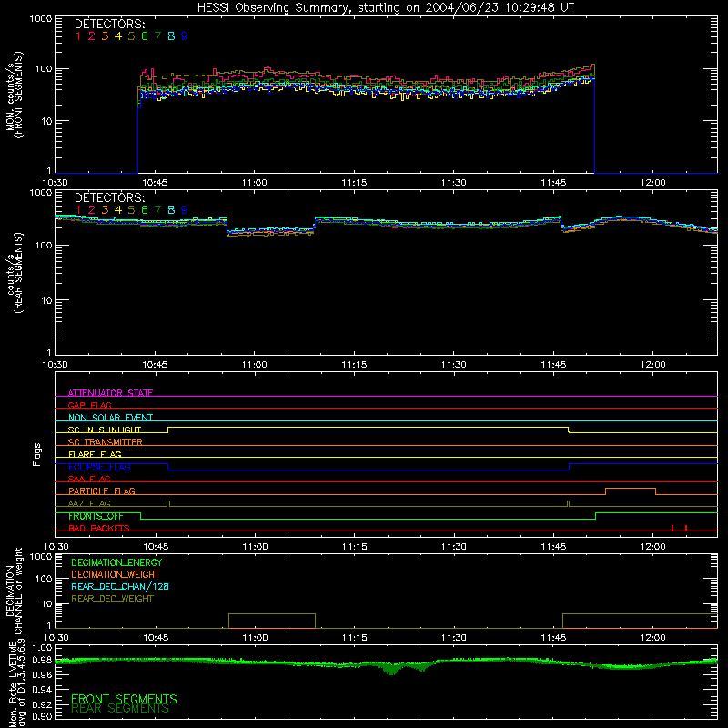Click the REAR SEGMENTS livetime legend label
The width and height of the screenshot is (728, 728).
[120, 709]
